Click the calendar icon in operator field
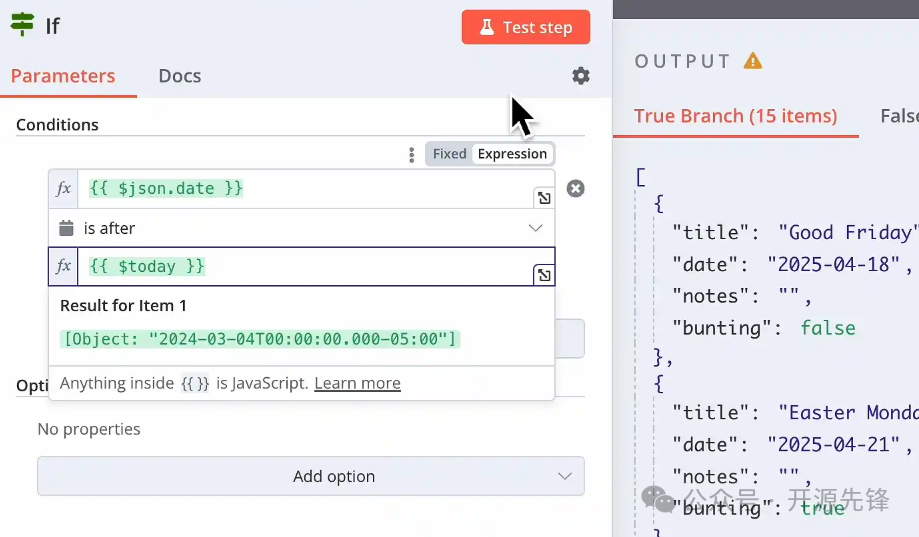919x537 pixels. point(66,228)
